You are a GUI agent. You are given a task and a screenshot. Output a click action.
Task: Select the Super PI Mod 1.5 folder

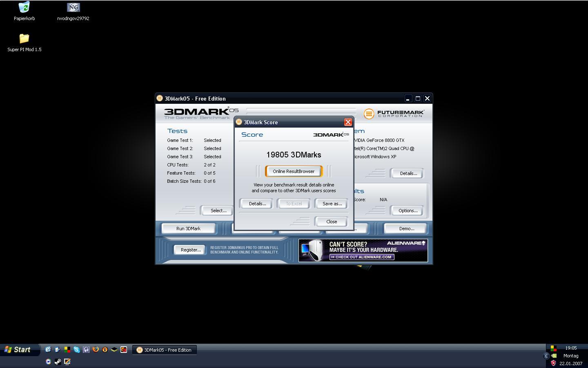click(24, 43)
